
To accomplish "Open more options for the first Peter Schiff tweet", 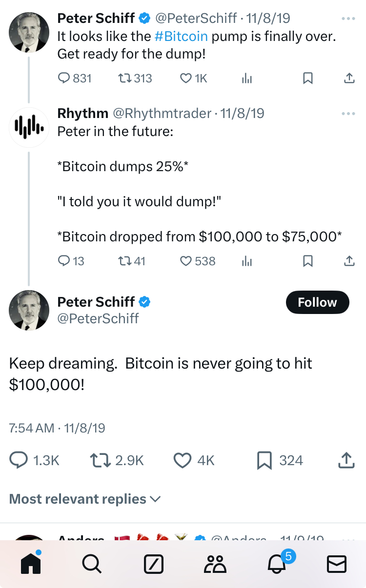I will point(348,19).
